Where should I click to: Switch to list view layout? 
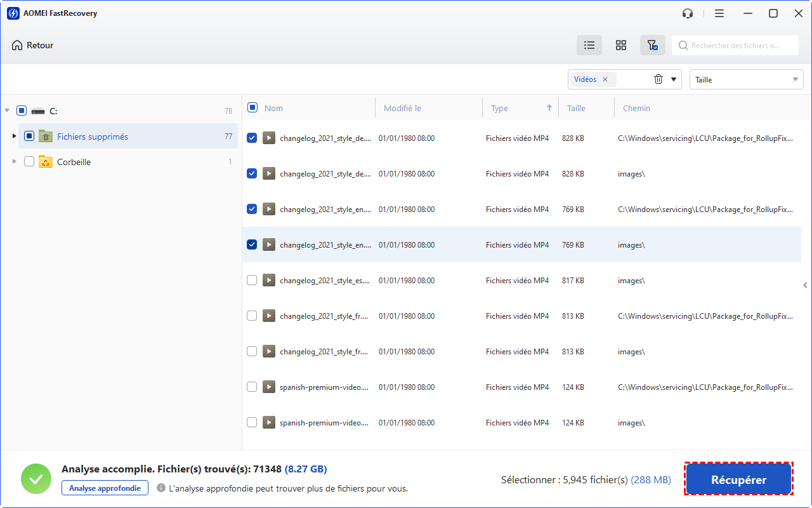click(x=589, y=45)
